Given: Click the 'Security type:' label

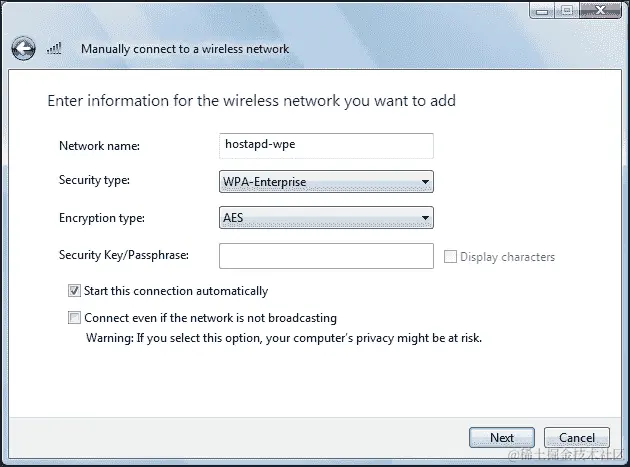Looking at the screenshot, I should (x=94, y=180).
